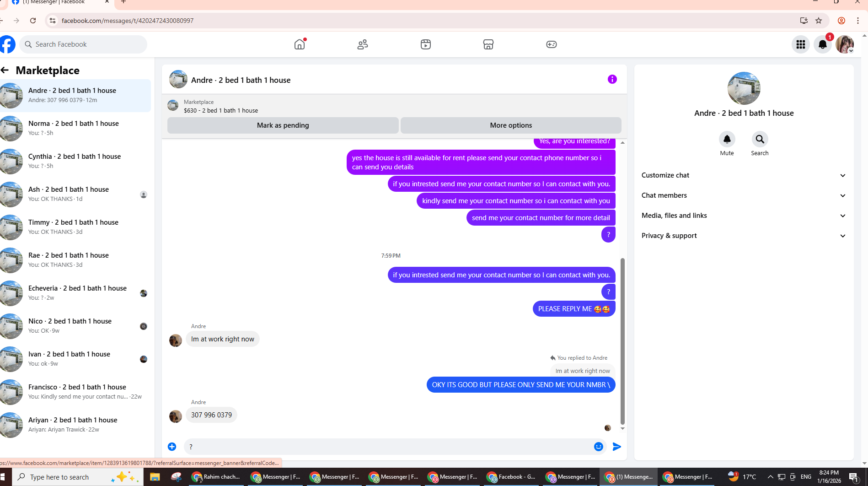Open Windows Start button

(3, 477)
